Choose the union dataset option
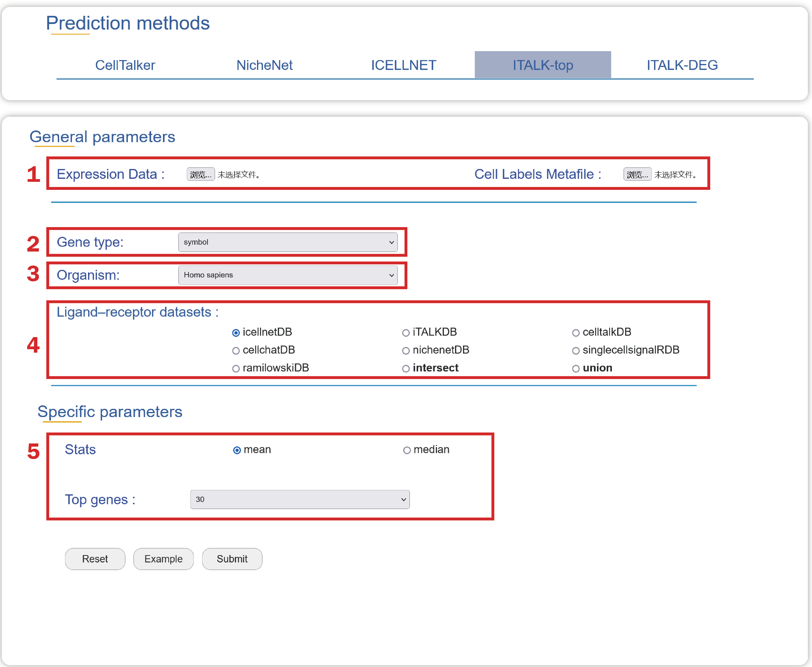 pyautogui.click(x=575, y=369)
